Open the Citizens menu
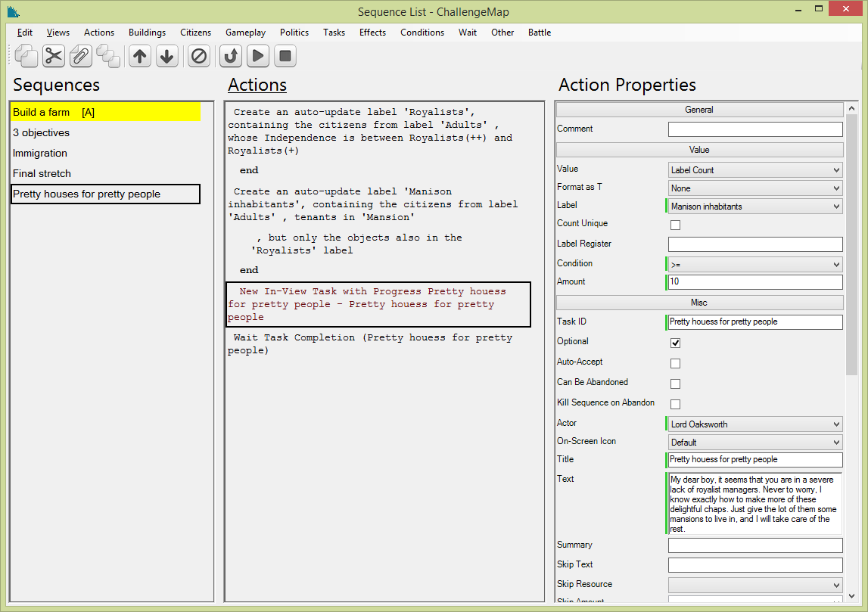The width and height of the screenshot is (868, 612). (x=195, y=32)
